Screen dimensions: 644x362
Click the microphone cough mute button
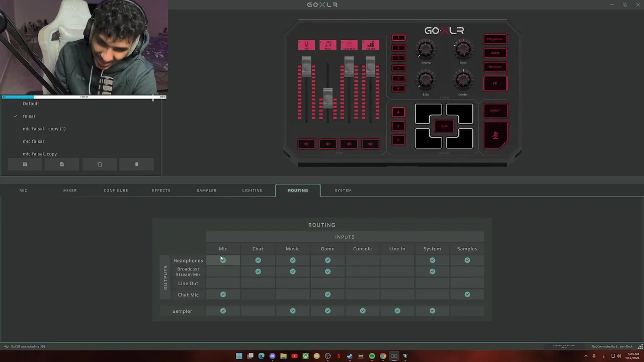496,135
